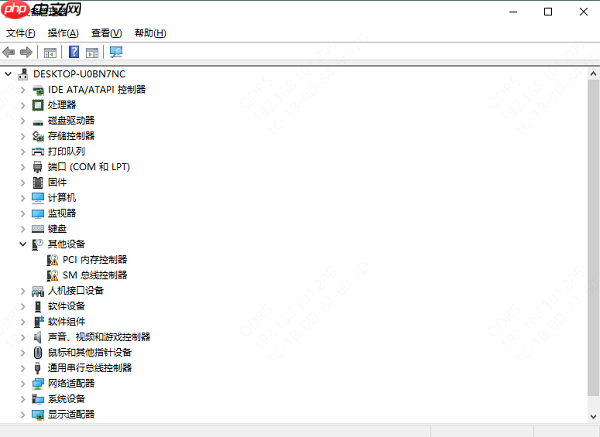Select the PCI 内存控制器 warning device

coord(95,259)
